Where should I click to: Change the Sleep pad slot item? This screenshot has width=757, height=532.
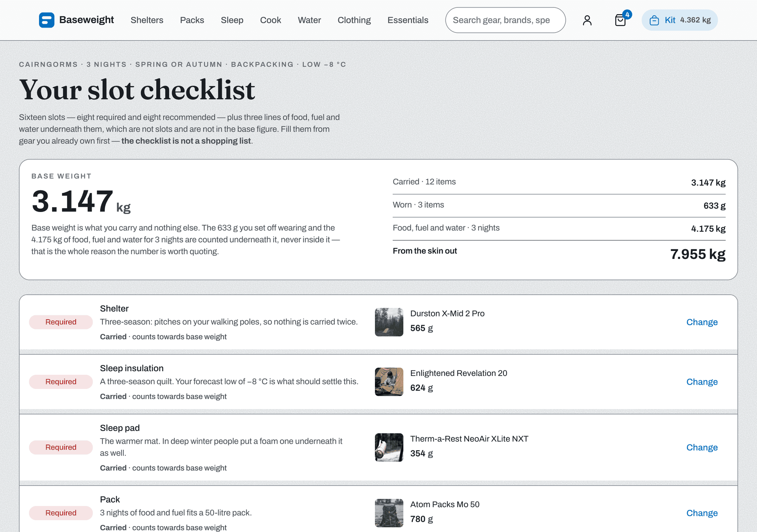pos(702,447)
